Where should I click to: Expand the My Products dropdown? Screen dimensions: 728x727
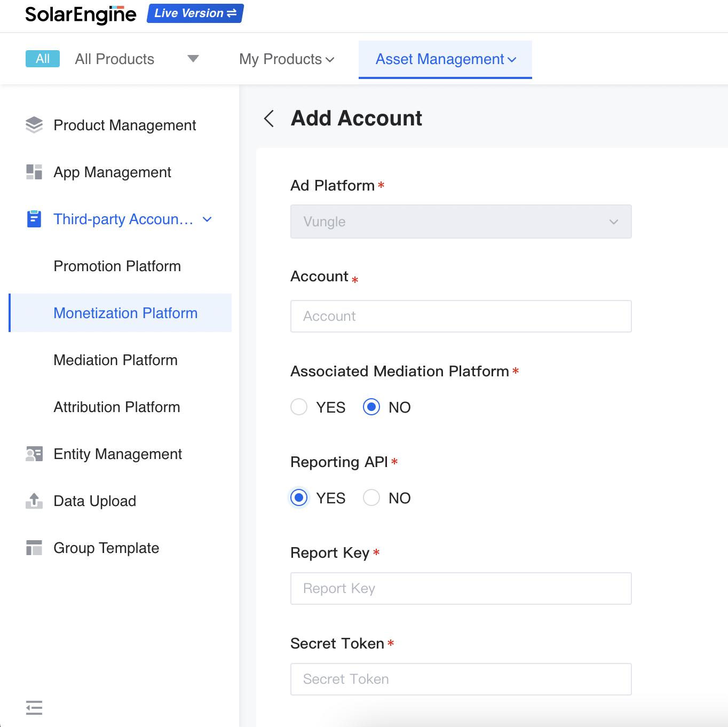(x=286, y=59)
